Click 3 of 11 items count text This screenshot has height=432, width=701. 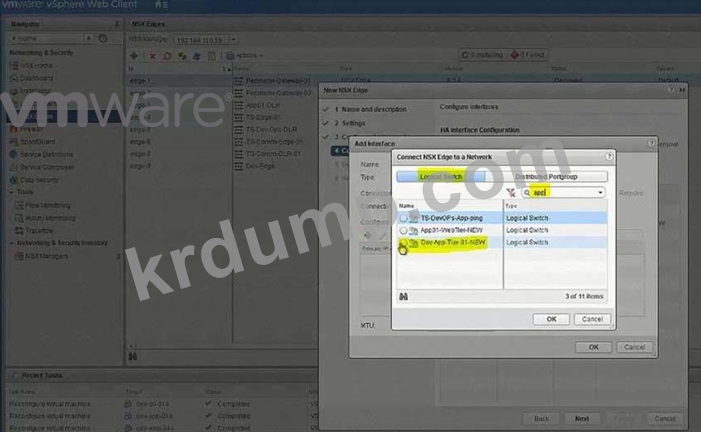coord(584,296)
